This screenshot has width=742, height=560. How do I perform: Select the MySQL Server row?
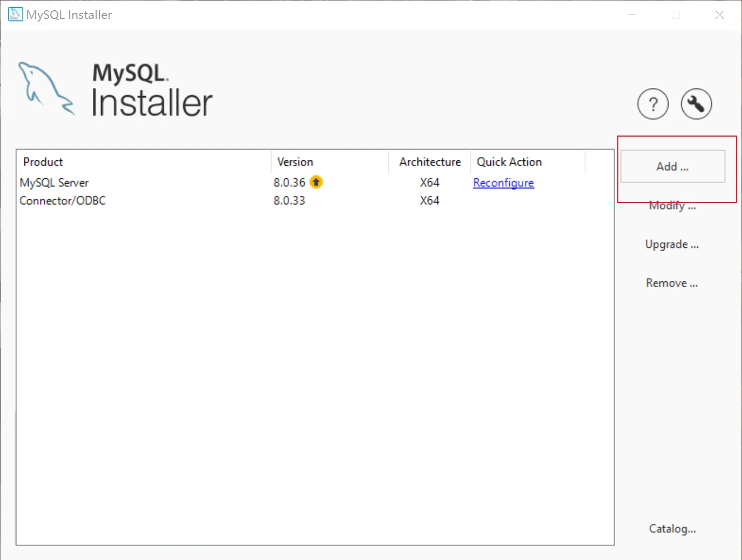click(315, 183)
